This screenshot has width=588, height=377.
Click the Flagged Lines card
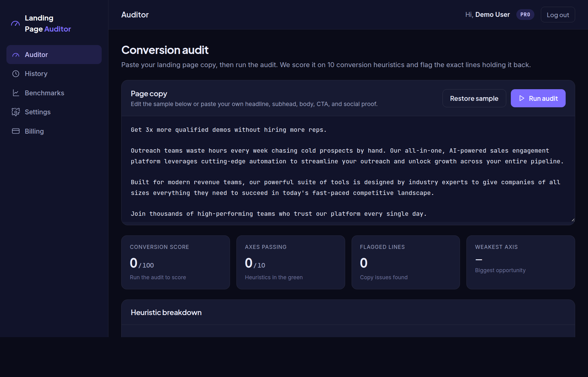tap(405, 262)
